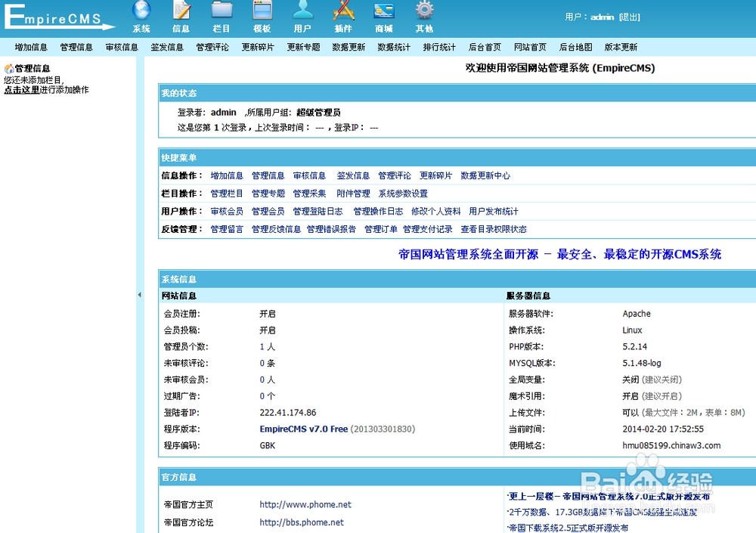This screenshot has width=756, height=533.
Task: Open 管理栏目 quick link
Action: tap(227, 194)
